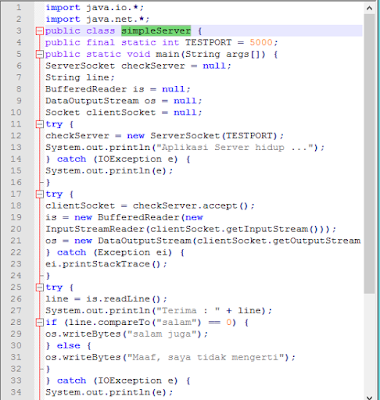
Task: Click the line DataOutputStream os = null;
Action: (x=124, y=101)
